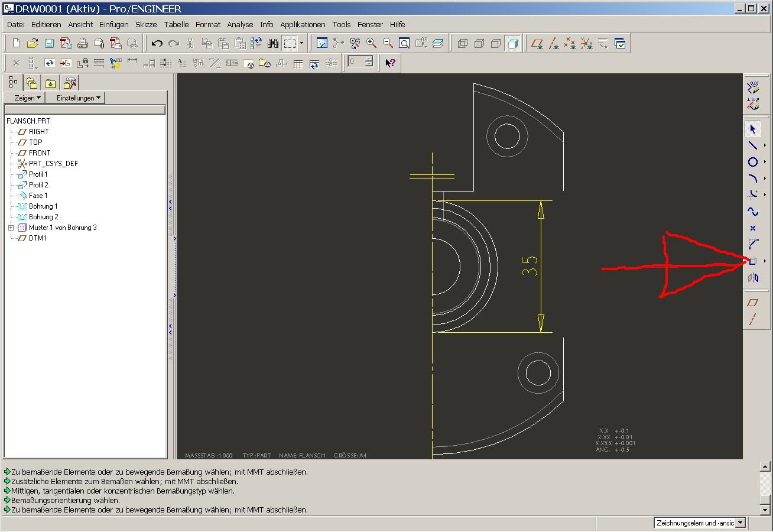Click the binoculars search icon

tap(273, 43)
